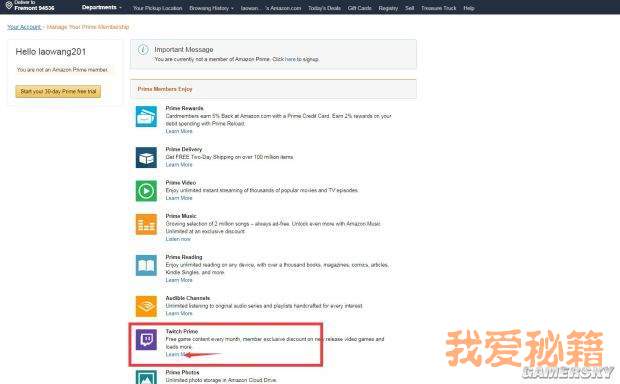Click the Deliver to Fremont location pin
The image size is (620, 384).
point(9,6)
